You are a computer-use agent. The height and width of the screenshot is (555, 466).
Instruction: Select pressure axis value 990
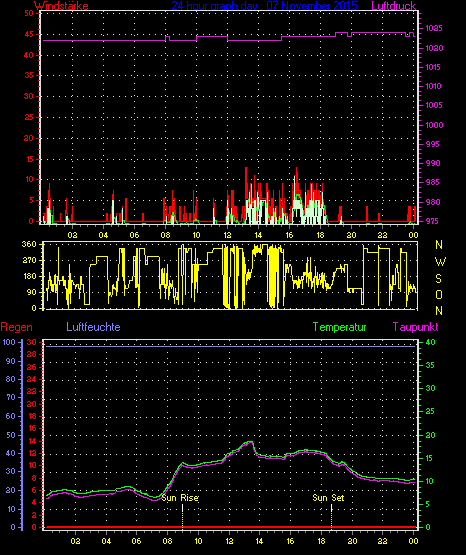[433, 163]
